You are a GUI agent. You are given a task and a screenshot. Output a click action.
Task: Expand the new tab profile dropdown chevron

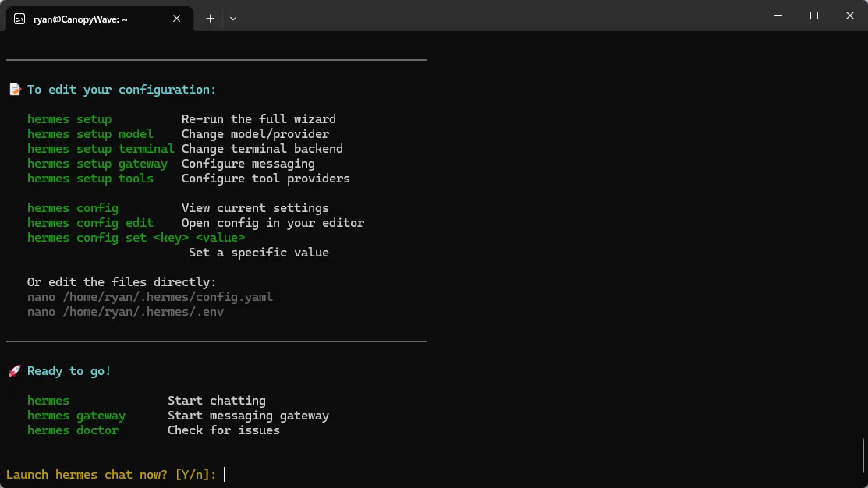point(233,19)
